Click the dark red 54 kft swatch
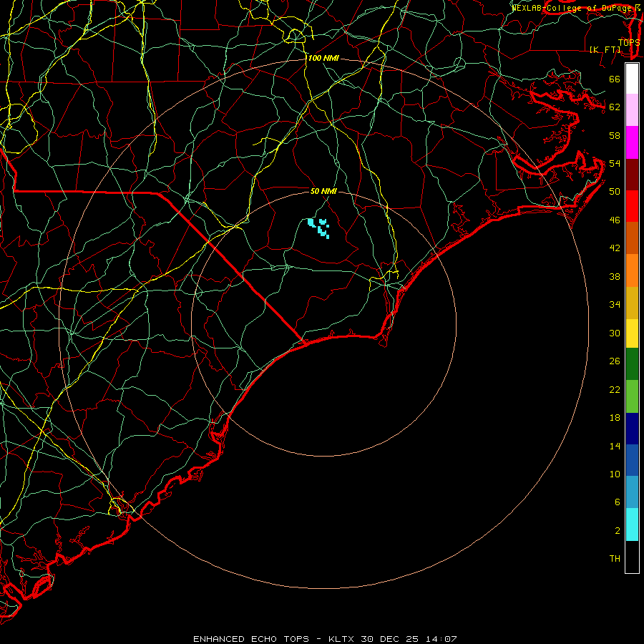Viewport: 644px width, 644px height. coord(632,175)
